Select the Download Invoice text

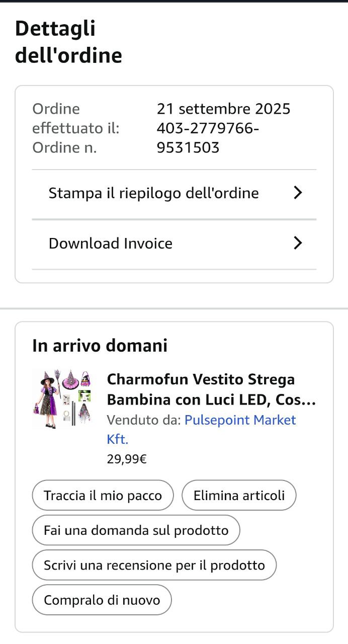click(x=111, y=244)
